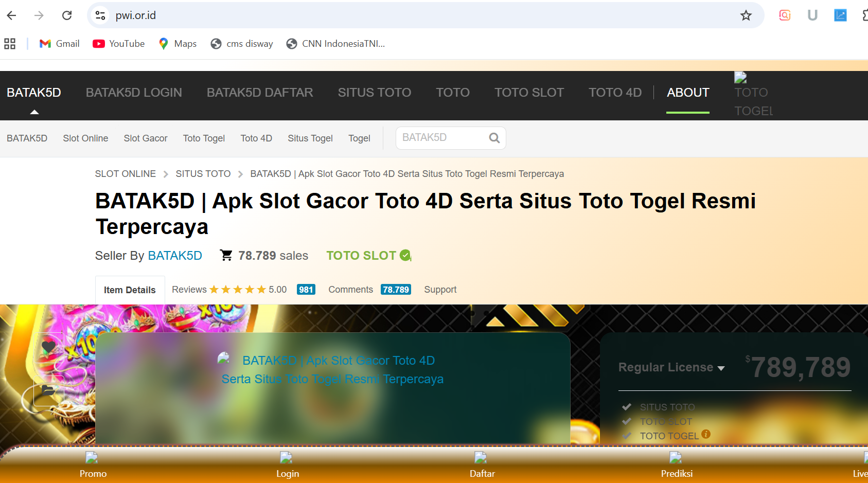Click the Prediksi icon at bottom
868x483 pixels.
pos(676,458)
